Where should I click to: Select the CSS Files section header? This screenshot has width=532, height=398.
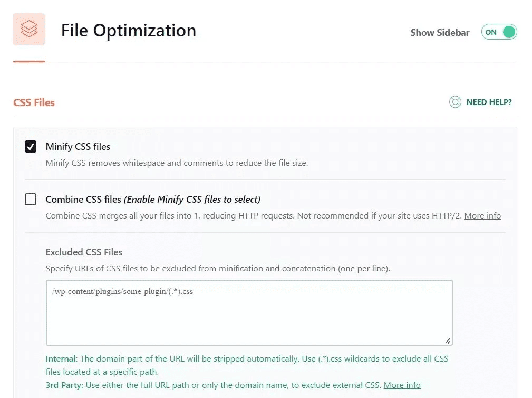pyautogui.click(x=34, y=102)
